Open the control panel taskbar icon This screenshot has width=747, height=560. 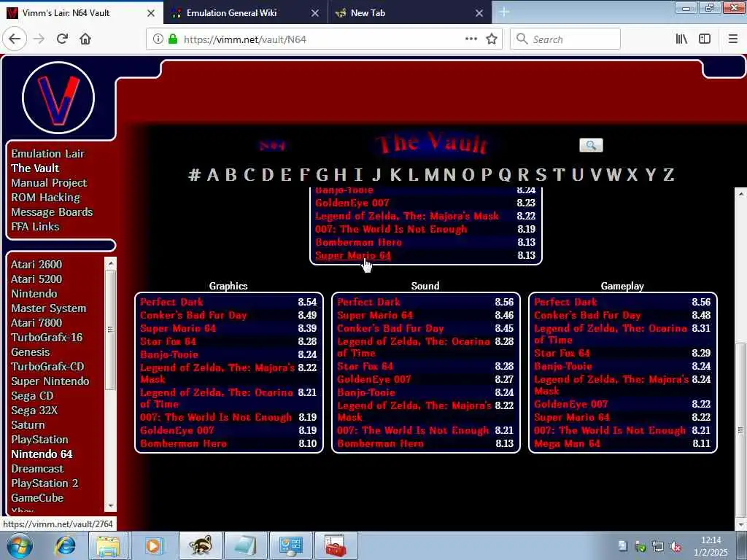(290, 545)
